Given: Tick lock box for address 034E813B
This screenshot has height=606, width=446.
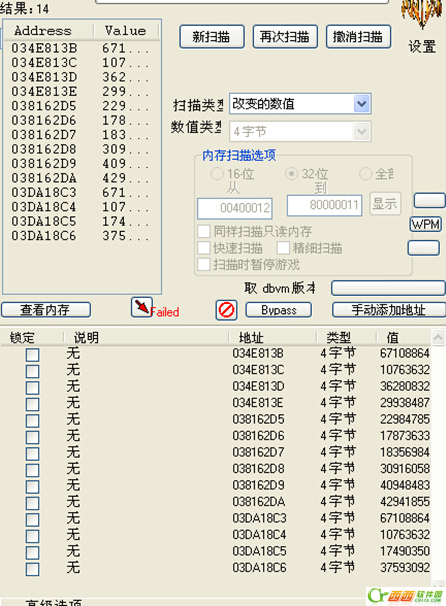Looking at the screenshot, I should pyautogui.click(x=32, y=354).
